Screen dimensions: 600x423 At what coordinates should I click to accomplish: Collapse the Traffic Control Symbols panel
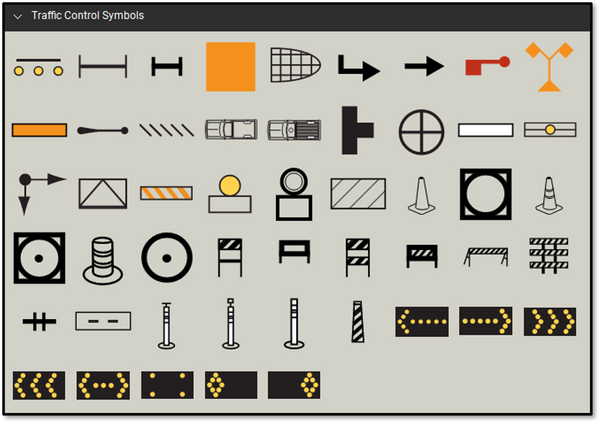17,16
